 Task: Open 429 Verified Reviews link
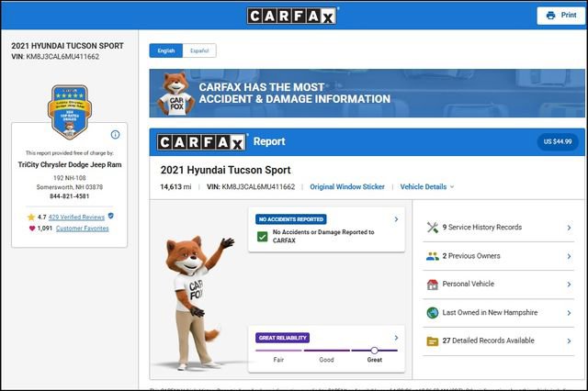(x=76, y=218)
